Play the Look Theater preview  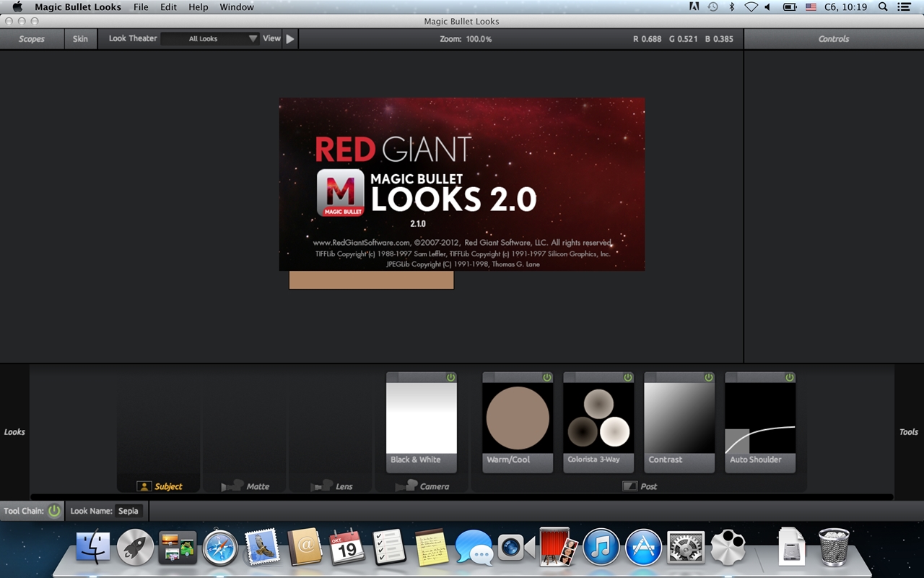290,39
